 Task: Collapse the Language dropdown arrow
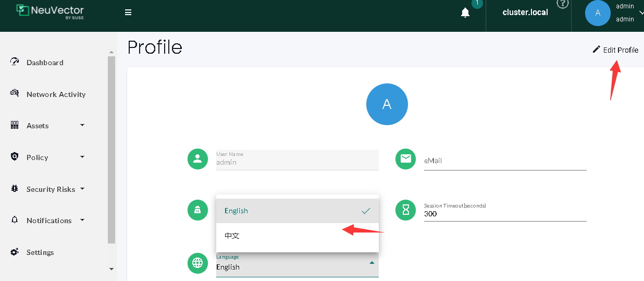pos(371,263)
